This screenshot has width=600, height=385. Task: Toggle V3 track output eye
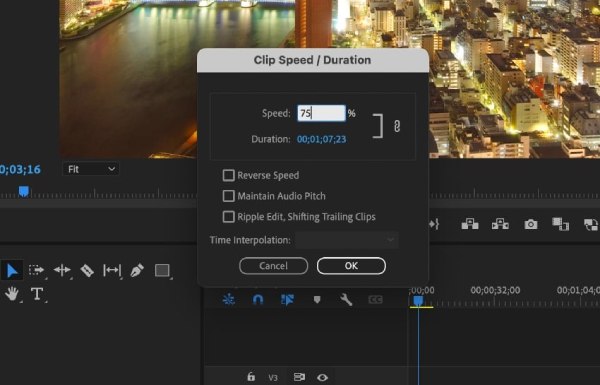pyautogui.click(x=323, y=378)
